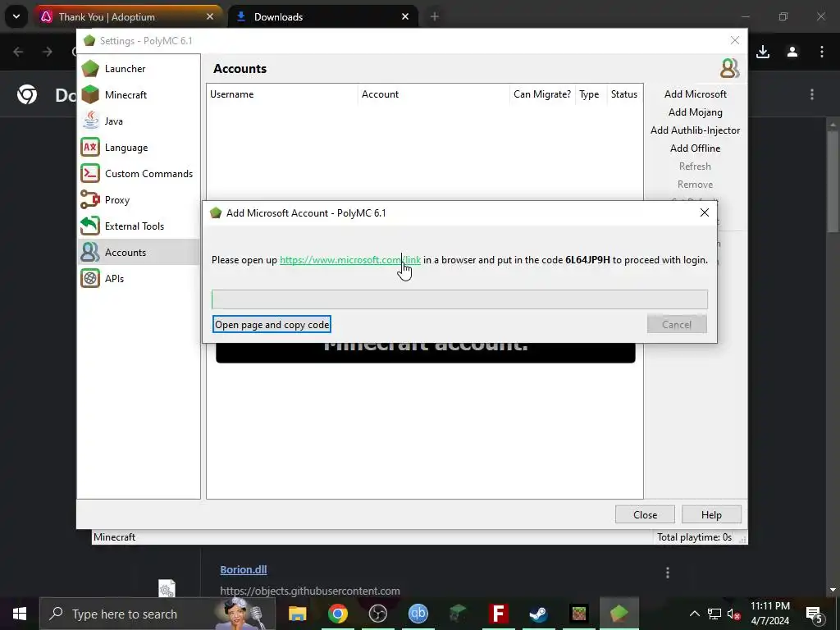Viewport: 840px width, 630px height.
Task: Click Help button in Settings window
Action: (711, 515)
